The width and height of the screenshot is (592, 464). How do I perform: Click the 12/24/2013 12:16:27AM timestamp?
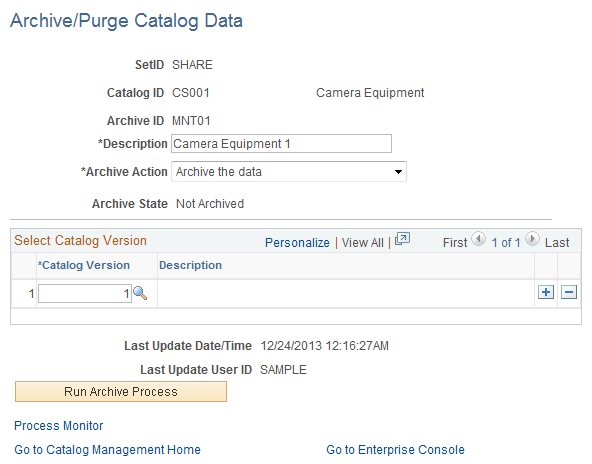[x=325, y=346]
